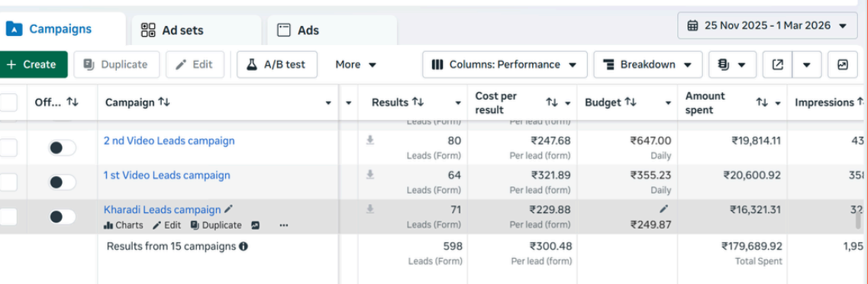The height and width of the screenshot is (284, 868).
Task: Open Budget column options arrow
Action: pos(668,103)
